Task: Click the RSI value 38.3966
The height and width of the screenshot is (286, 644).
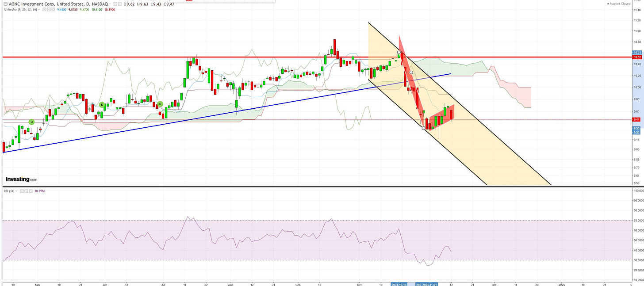Action: (x=40, y=191)
